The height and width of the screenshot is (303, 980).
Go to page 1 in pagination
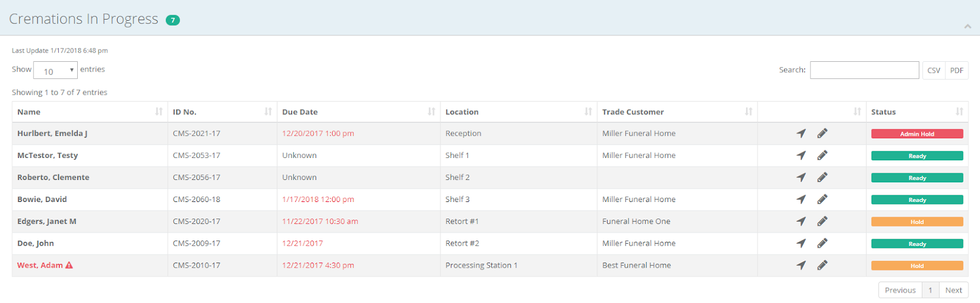930,290
